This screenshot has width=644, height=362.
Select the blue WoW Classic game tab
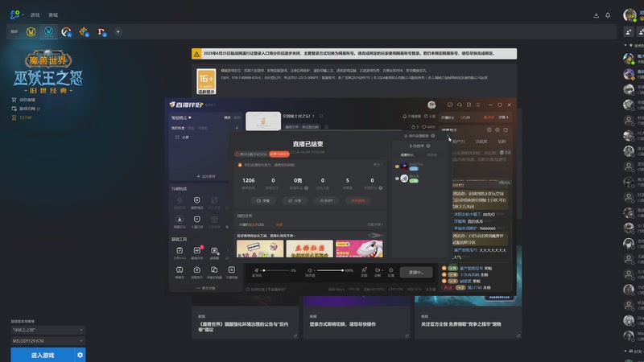[48, 31]
